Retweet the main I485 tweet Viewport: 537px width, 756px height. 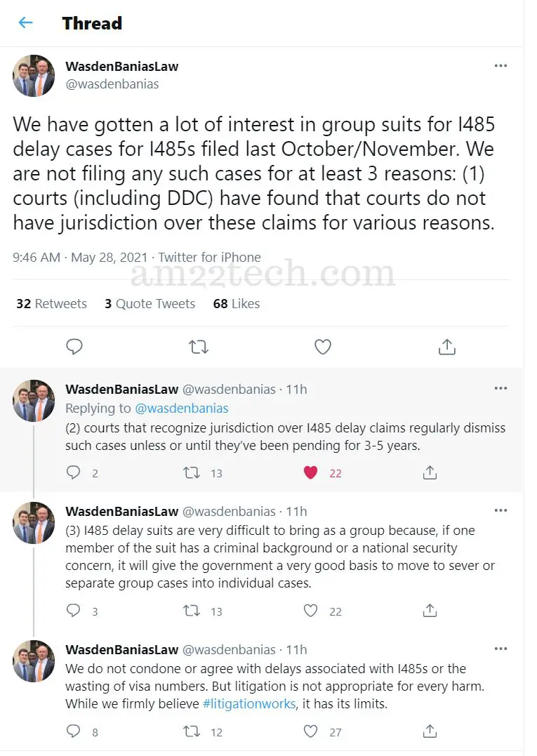point(198,347)
